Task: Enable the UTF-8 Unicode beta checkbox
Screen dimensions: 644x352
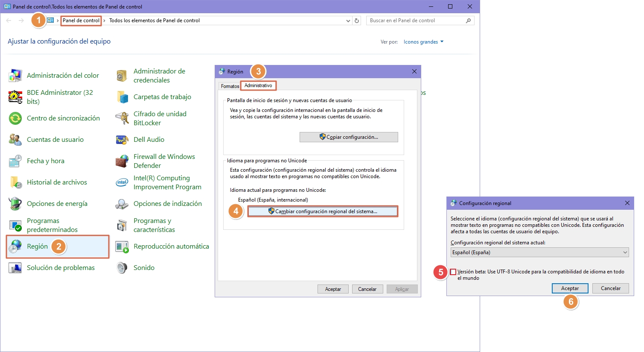Action: click(x=453, y=272)
